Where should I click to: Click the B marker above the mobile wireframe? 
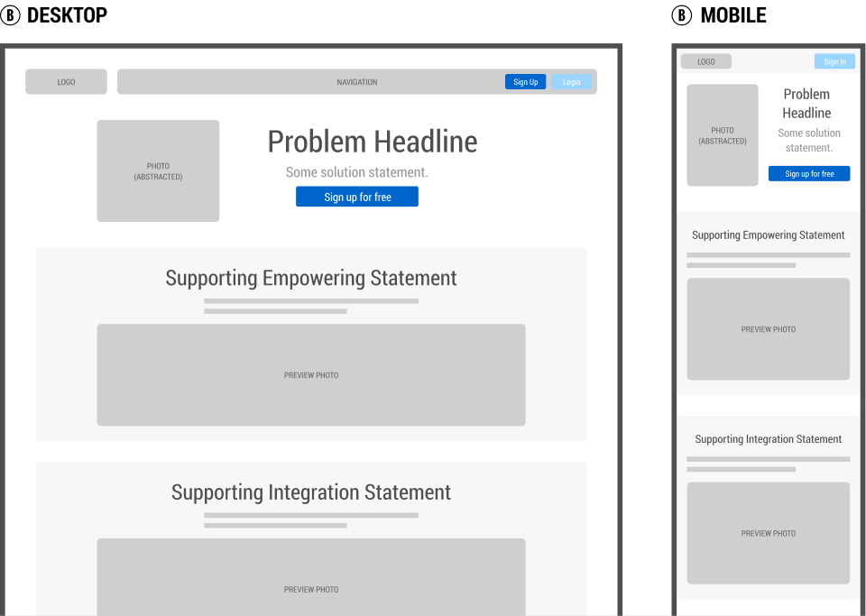(x=682, y=15)
